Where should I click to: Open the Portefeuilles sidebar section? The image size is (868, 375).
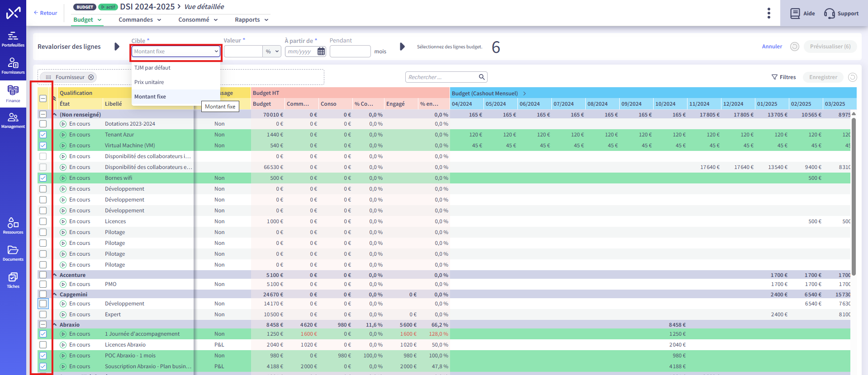tap(13, 39)
